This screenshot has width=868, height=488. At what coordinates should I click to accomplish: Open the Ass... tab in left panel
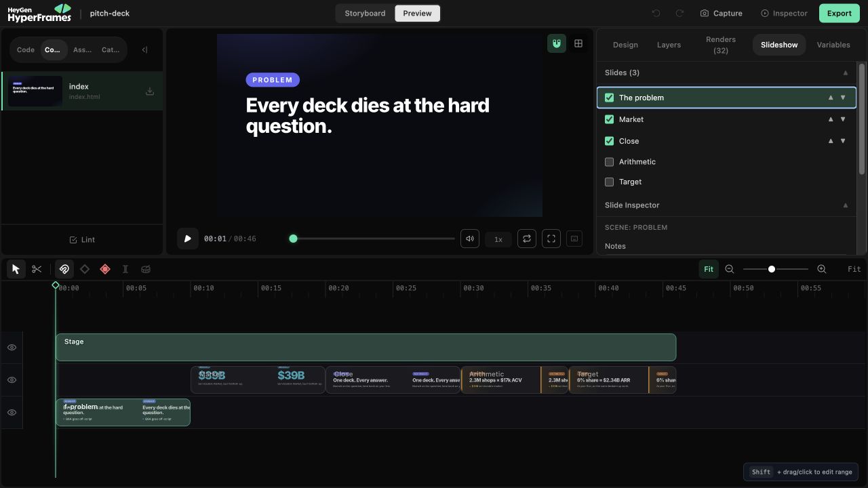point(83,49)
